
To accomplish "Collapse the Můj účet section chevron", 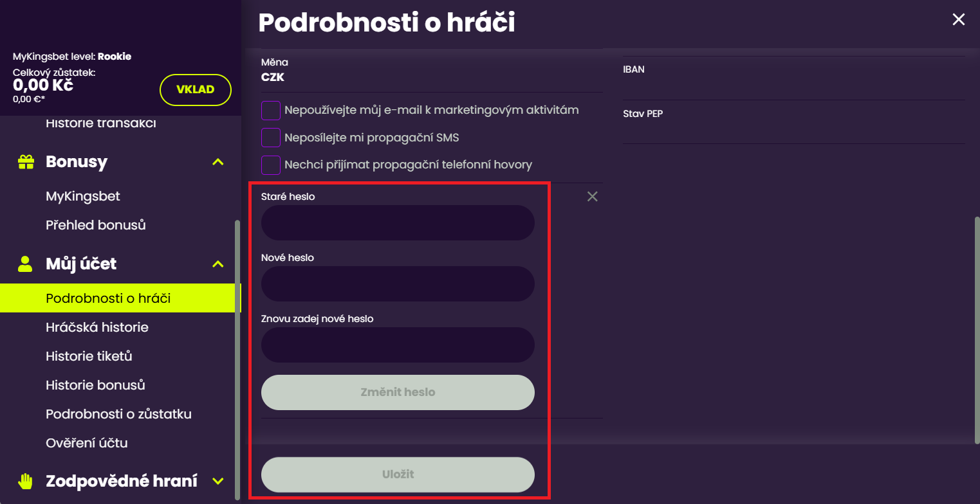I will point(218,264).
